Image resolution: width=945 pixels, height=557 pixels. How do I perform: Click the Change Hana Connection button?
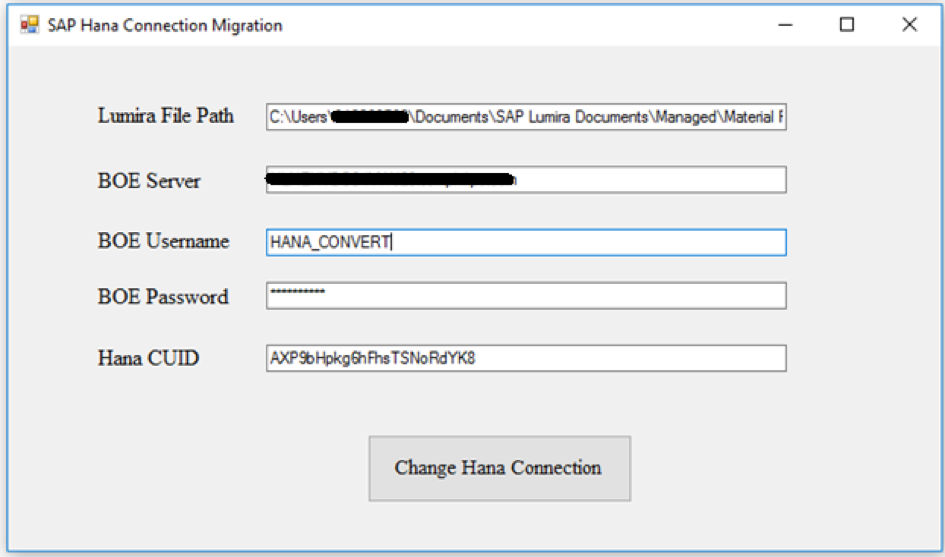[x=499, y=468]
